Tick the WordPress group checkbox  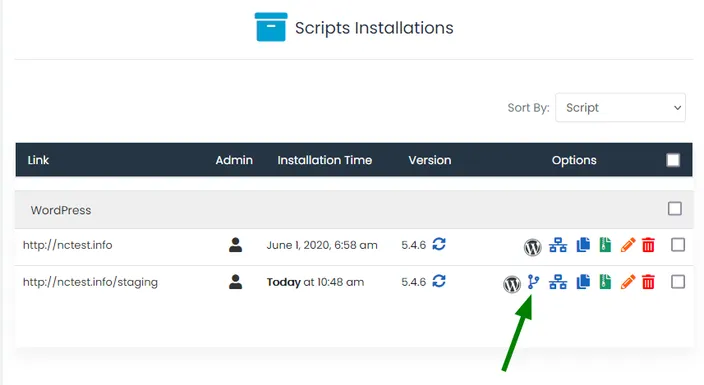click(675, 208)
